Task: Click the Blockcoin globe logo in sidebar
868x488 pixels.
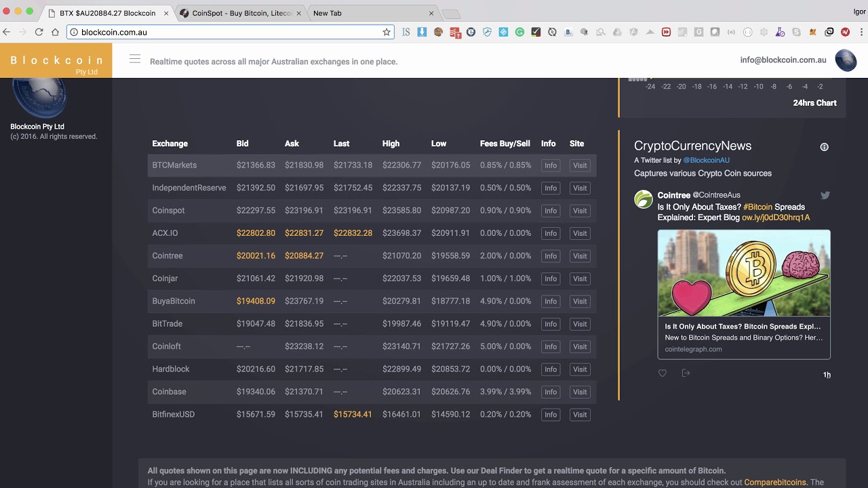Action: pos(39,98)
